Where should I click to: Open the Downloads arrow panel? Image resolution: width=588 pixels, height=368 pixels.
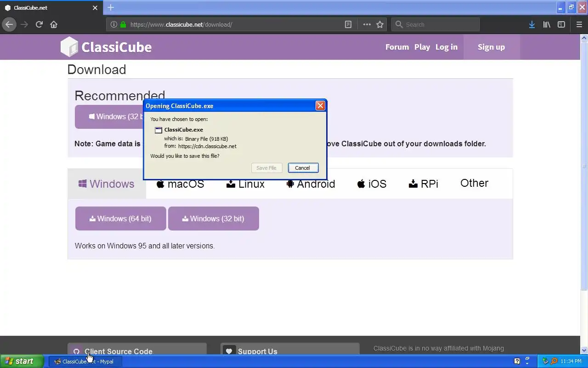(531, 24)
